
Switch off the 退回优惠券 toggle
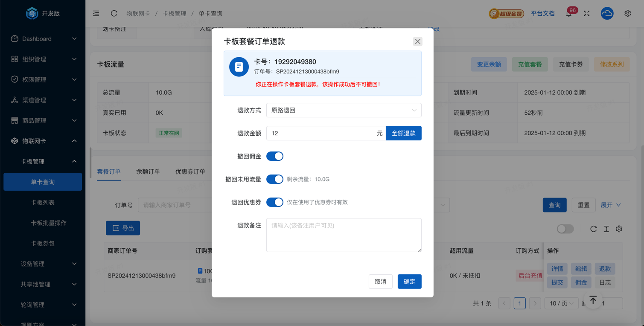point(275,202)
